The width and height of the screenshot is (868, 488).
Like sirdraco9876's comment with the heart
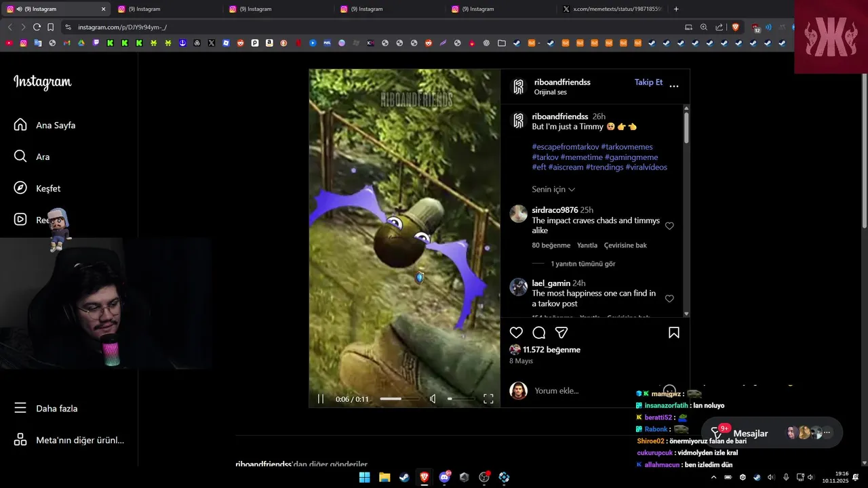pos(669,226)
